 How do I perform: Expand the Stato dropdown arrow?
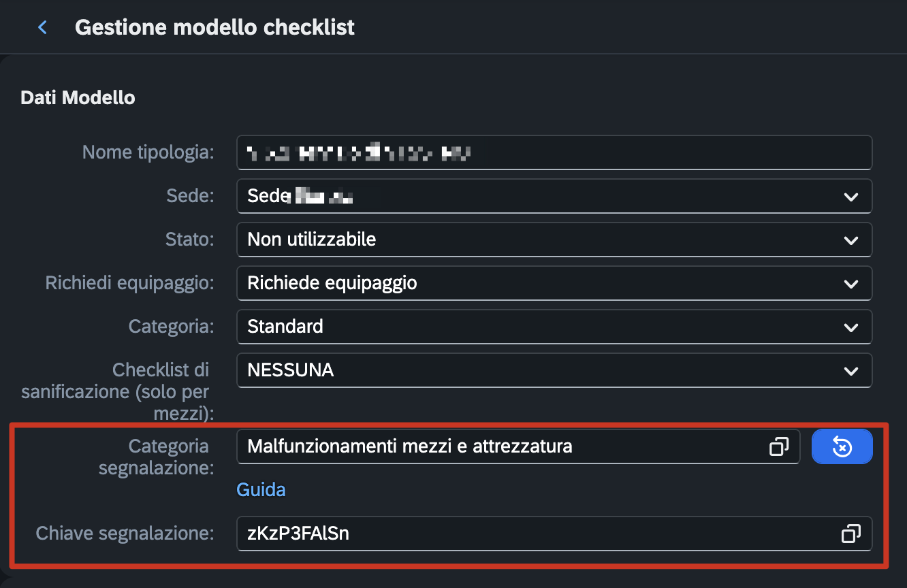coord(850,240)
